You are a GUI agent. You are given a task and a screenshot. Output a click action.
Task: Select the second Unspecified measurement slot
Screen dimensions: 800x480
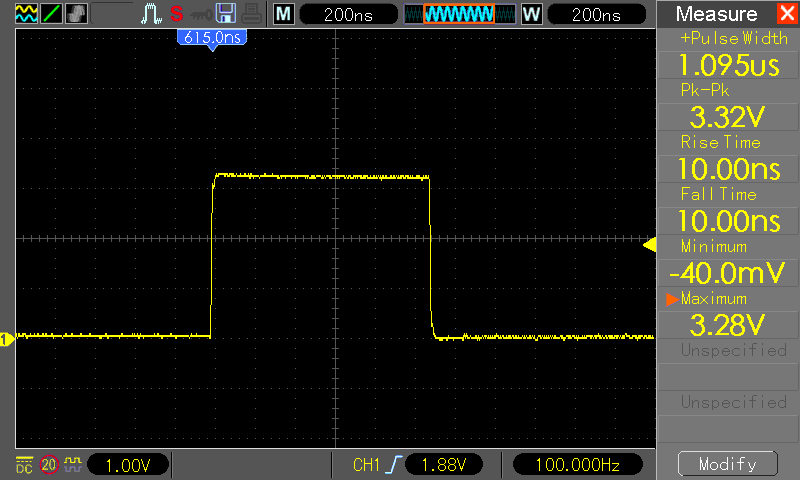click(x=734, y=402)
